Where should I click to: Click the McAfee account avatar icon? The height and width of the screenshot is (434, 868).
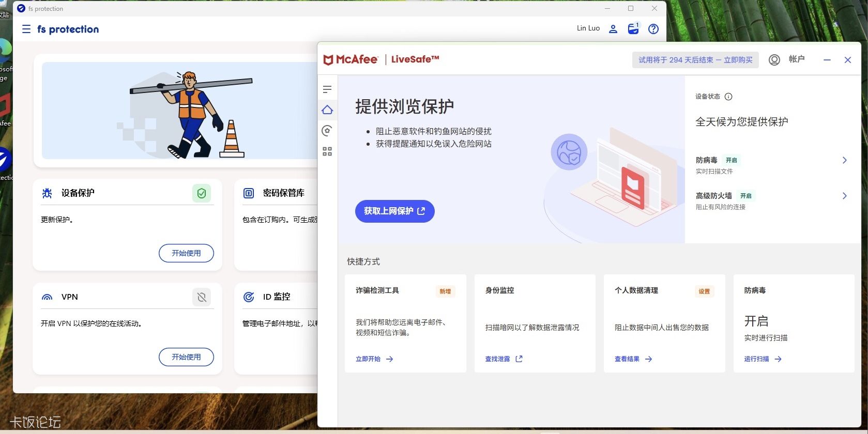[774, 59]
